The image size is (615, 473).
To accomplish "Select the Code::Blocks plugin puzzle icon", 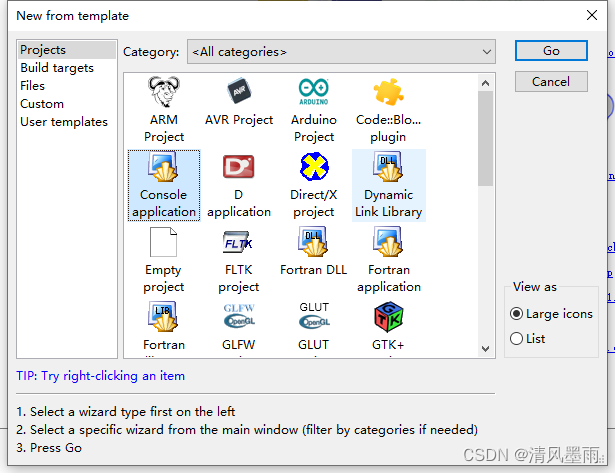I will pos(388,92).
